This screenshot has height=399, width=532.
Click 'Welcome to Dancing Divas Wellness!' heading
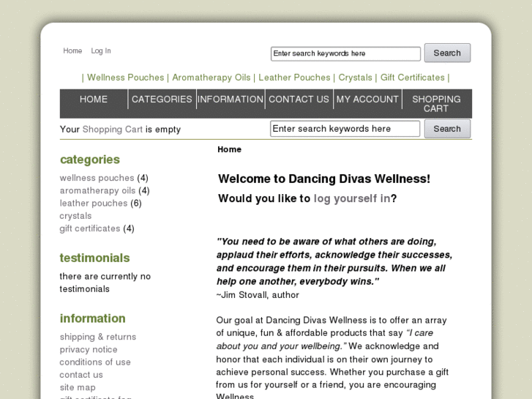tap(324, 179)
